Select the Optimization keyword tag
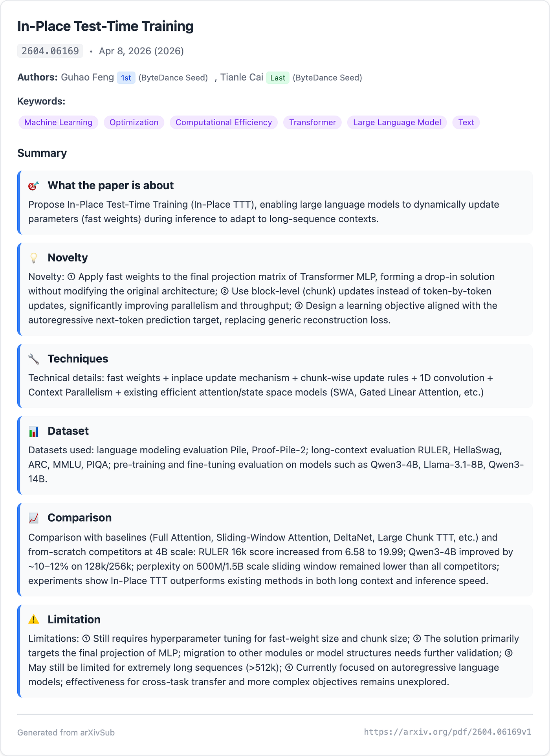The image size is (550, 756). point(134,122)
